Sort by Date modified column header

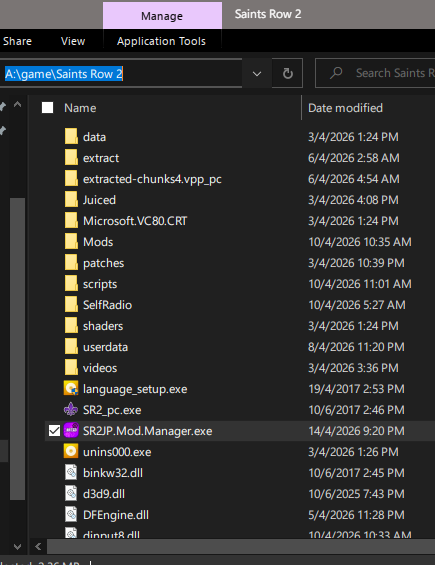click(345, 108)
